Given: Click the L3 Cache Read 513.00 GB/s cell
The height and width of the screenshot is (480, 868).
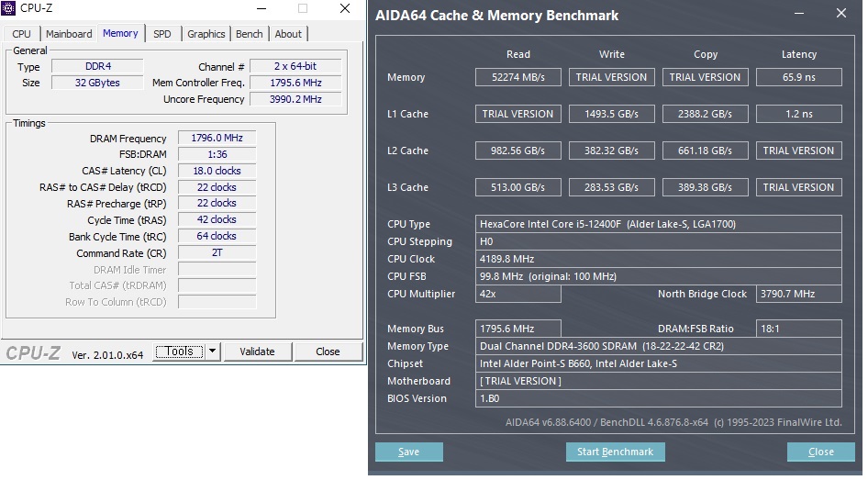Looking at the screenshot, I should (x=518, y=187).
